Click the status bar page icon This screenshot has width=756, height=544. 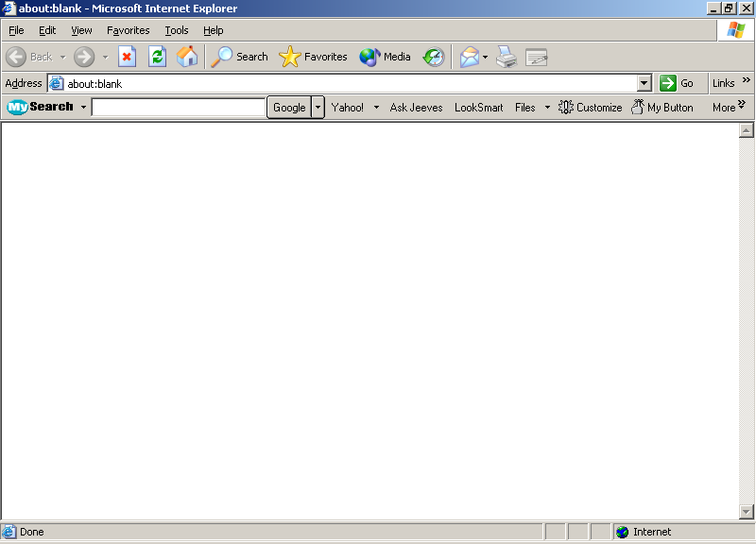[9, 532]
